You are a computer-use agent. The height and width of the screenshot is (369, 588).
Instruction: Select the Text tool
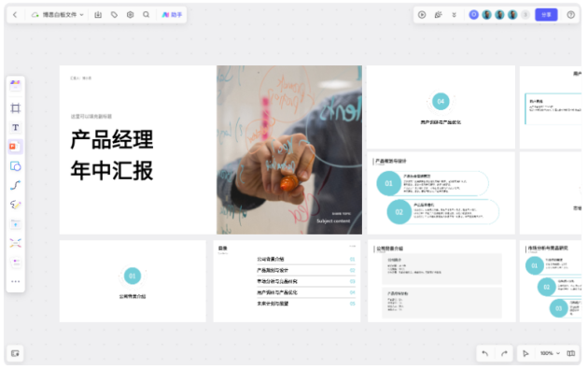15,128
